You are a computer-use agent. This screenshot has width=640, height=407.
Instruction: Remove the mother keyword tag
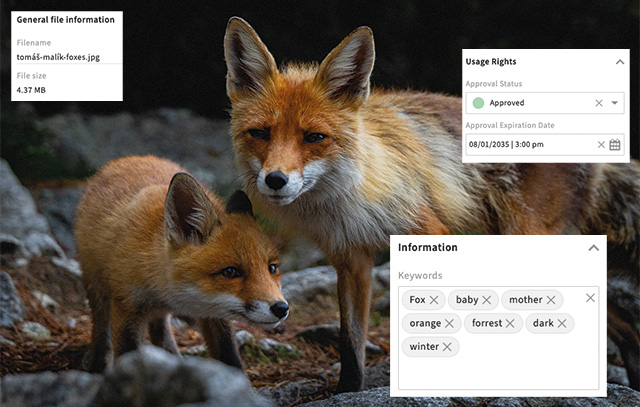pos(551,300)
